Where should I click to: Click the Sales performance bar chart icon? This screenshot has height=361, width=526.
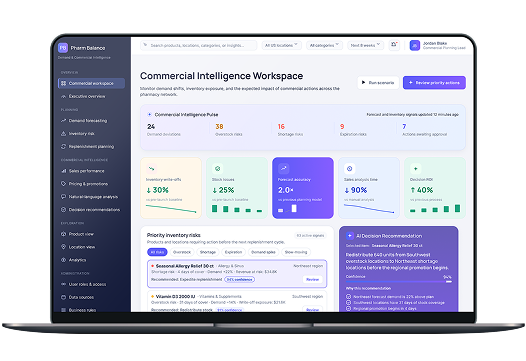[x=63, y=171]
